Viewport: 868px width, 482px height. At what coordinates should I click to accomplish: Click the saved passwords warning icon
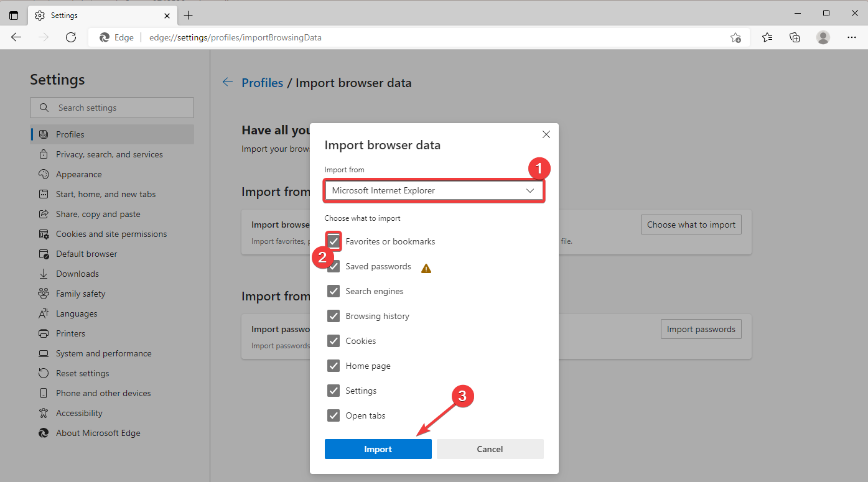[x=426, y=268]
